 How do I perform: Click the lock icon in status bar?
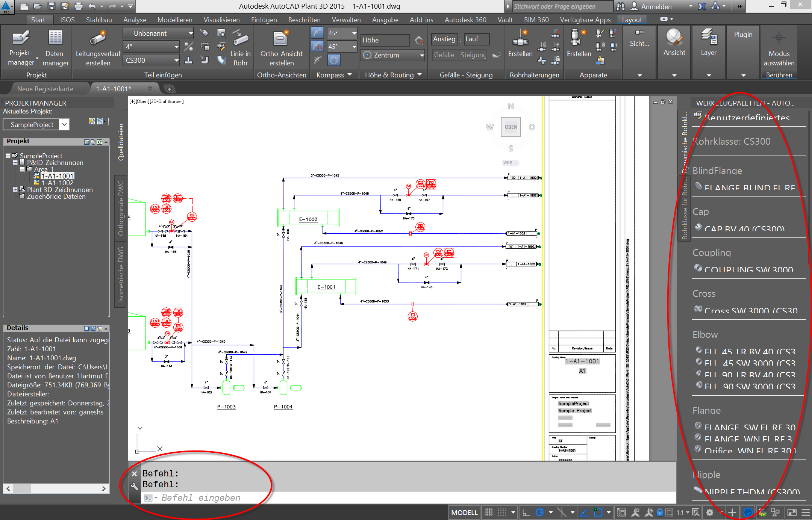(660, 512)
